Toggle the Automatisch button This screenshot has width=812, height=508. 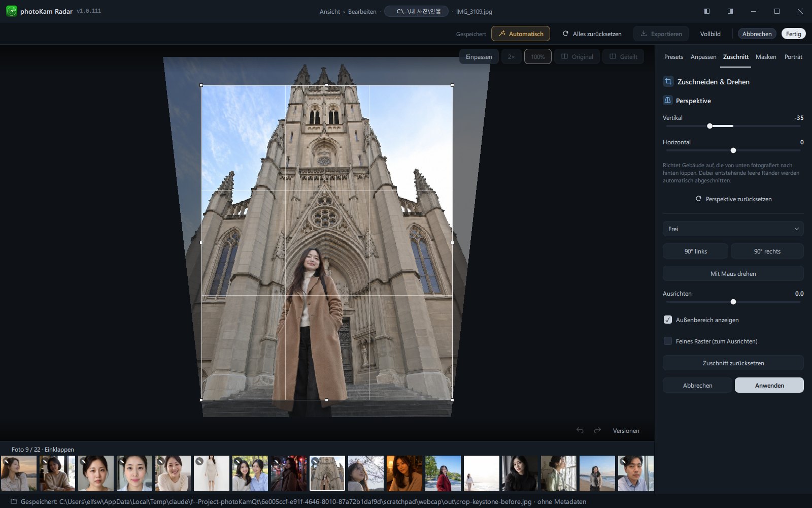(521, 34)
